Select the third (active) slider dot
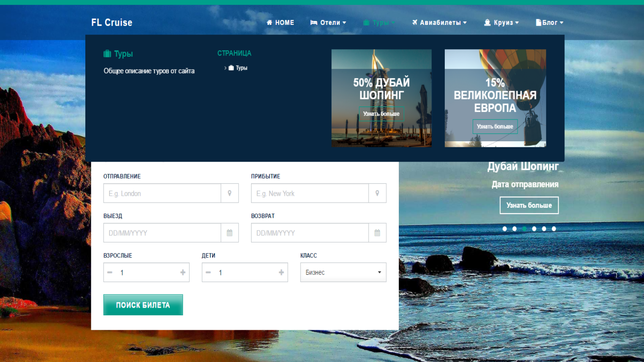Image resolution: width=644 pixels, height=362 pixels. pos(524,229)
